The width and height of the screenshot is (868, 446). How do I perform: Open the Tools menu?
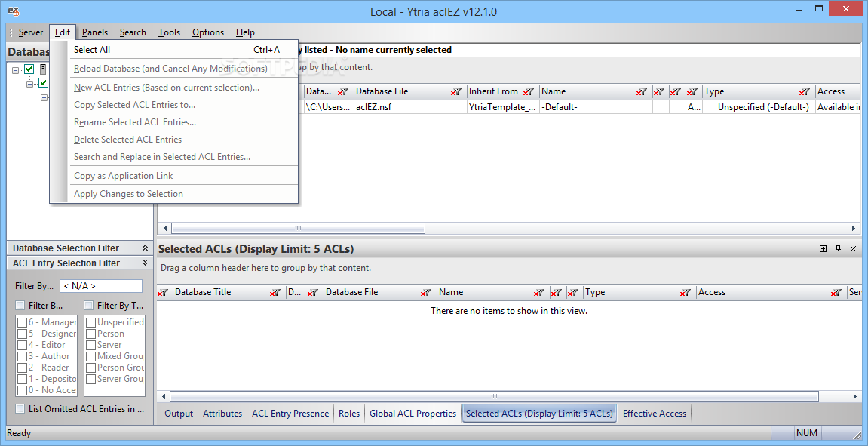tap(169, 32)
